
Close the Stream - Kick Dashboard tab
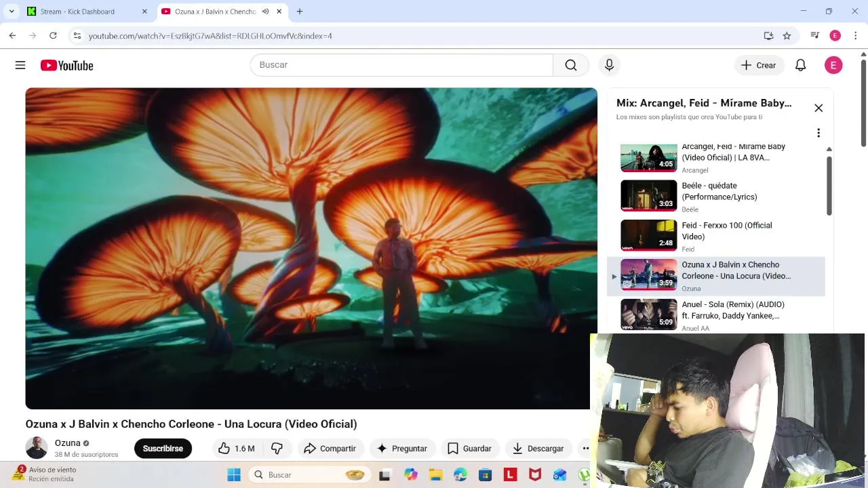point(144,12)
